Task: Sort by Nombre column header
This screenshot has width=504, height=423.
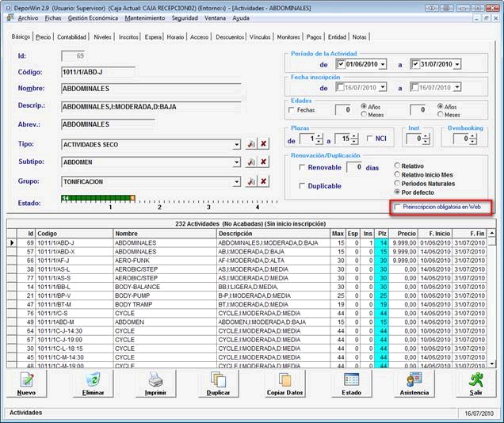Action: tap(165, 234)
